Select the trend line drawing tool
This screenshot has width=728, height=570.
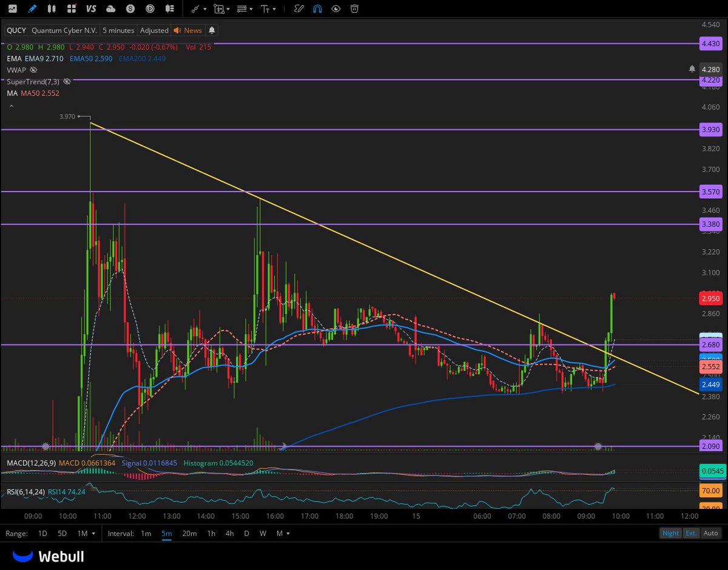195,8
